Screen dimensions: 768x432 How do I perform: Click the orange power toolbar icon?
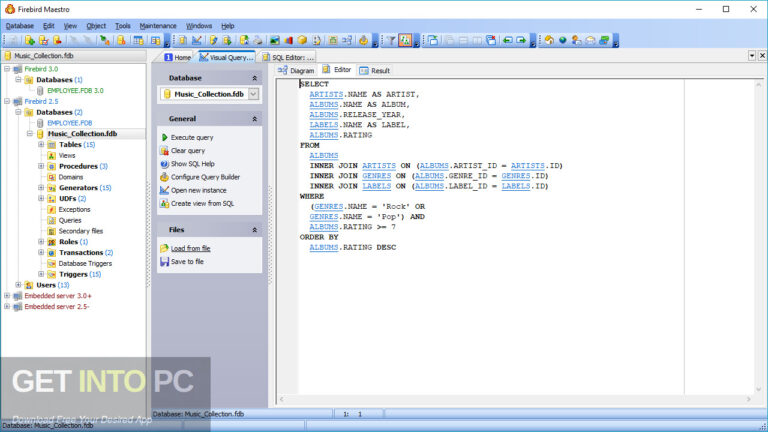363,40
